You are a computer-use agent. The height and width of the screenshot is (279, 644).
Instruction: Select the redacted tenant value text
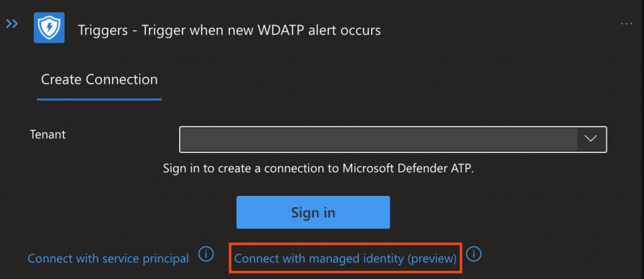(377, 139)
